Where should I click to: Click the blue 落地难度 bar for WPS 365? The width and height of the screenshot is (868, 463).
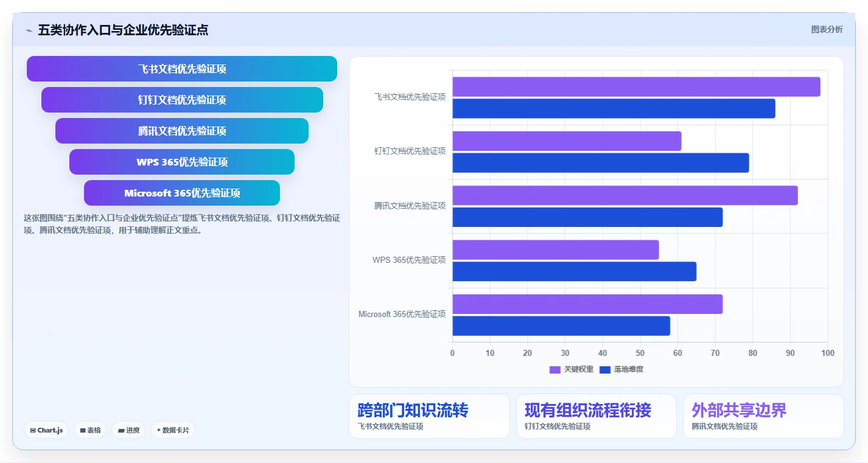[x=575, y=271]
